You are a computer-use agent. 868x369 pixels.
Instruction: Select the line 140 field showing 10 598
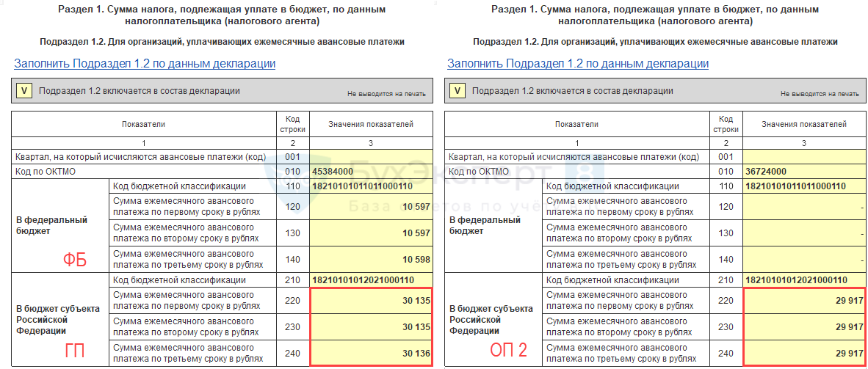click(371, 260)
